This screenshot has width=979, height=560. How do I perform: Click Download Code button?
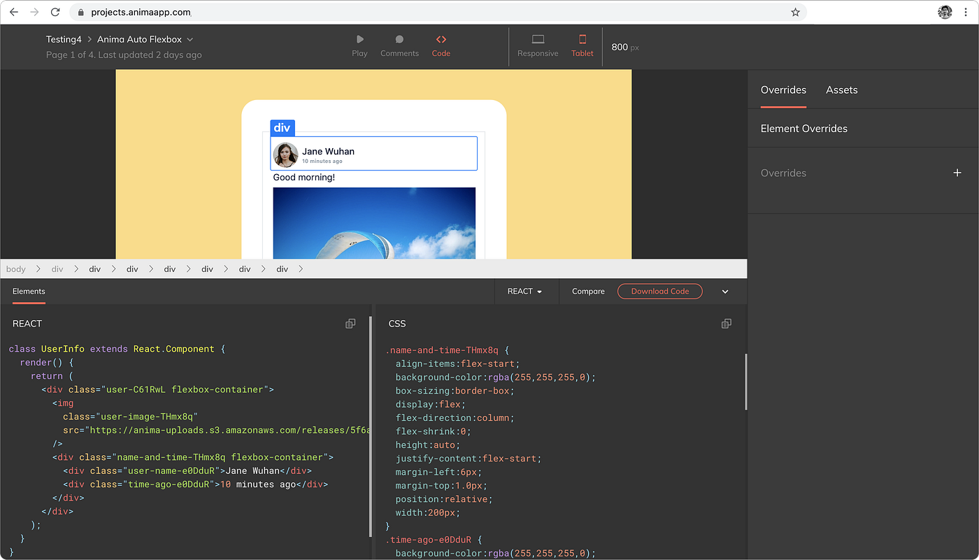click(x=660, y=292)
